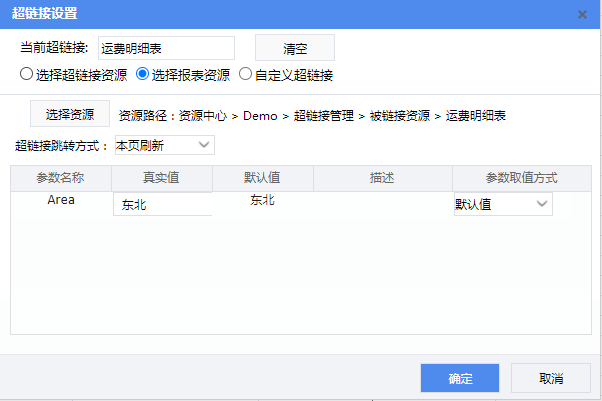Click the 当前超链接 text field
602x401 pixels.
coord(165,48)
